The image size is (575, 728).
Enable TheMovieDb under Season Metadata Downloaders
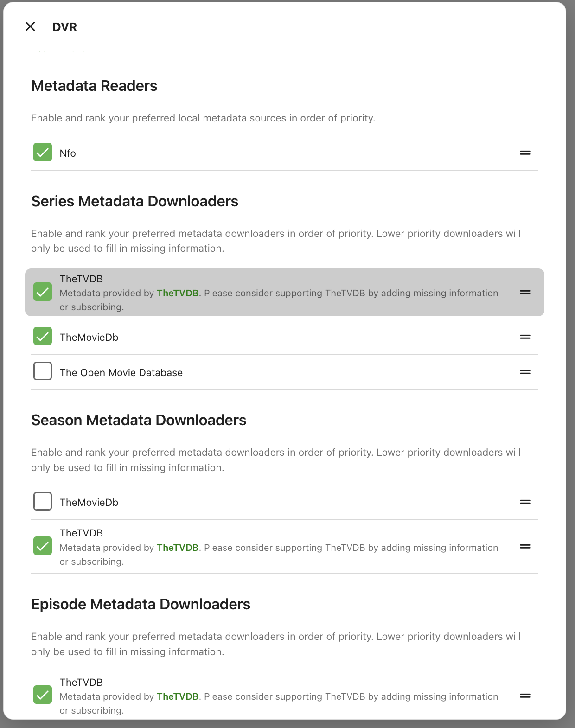[x=43, y=502]
